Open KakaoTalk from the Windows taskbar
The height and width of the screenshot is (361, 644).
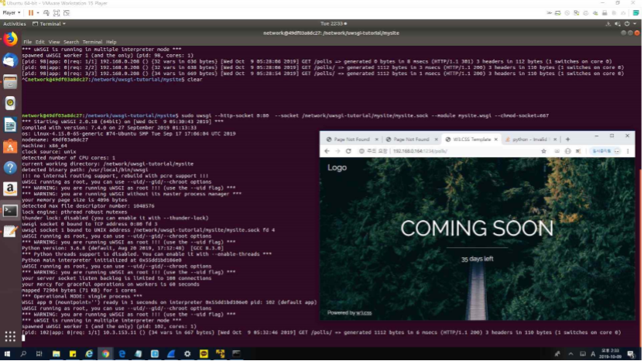click(204, 353)
